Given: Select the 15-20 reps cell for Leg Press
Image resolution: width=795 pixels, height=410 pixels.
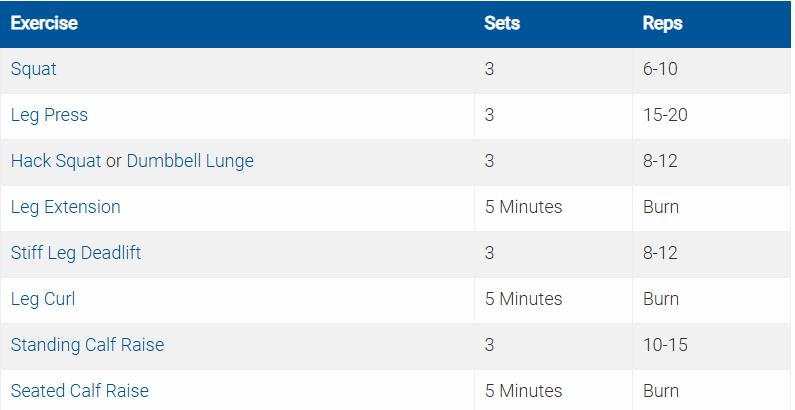Looking at the screenshot, I should 665,115.
